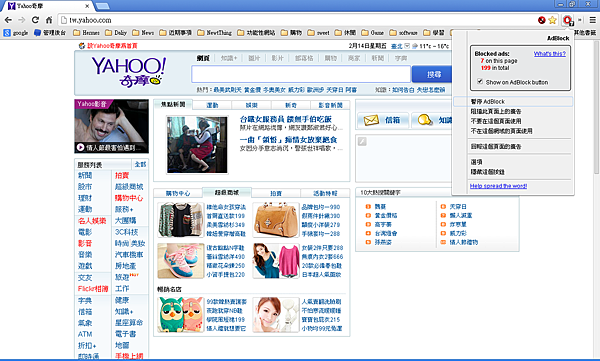Click inside the Yahoo search input field
The height and width of the screenshot is (361, 600).
[x=301, y=74]
